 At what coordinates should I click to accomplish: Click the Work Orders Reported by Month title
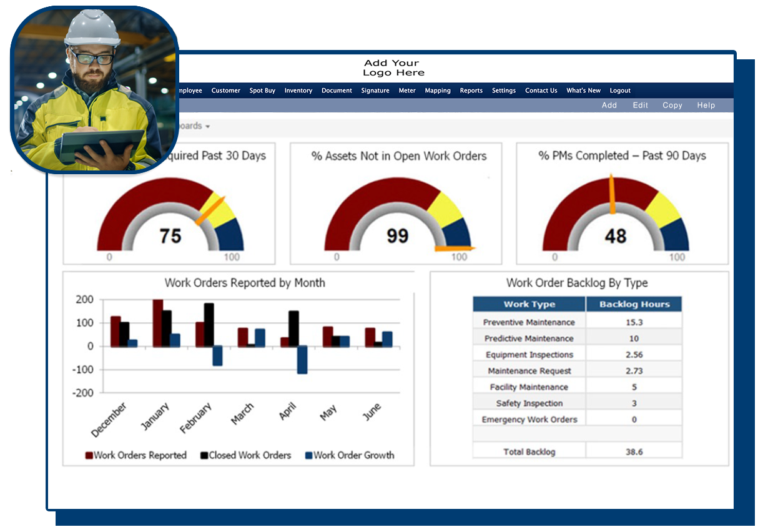pos(245,283)
